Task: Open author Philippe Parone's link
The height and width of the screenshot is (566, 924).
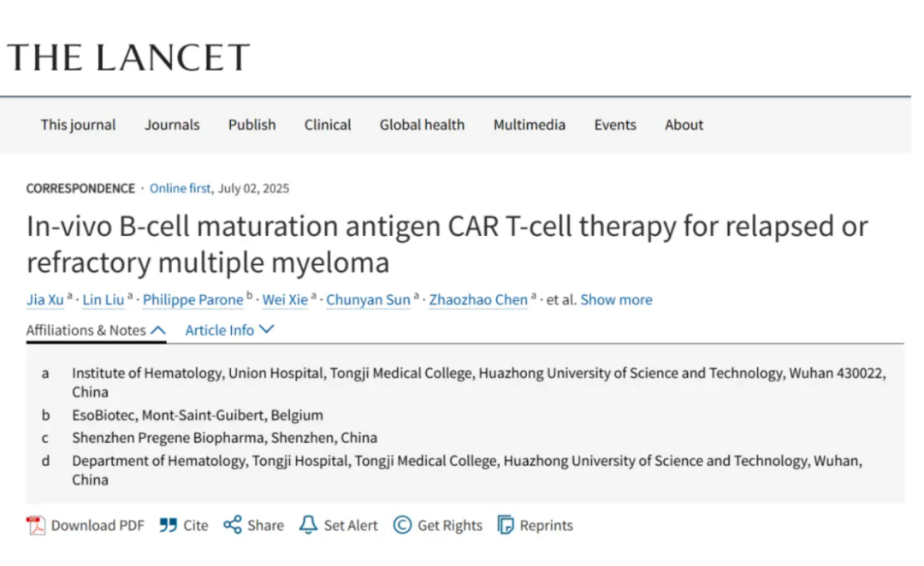Action: click(192, 299)
